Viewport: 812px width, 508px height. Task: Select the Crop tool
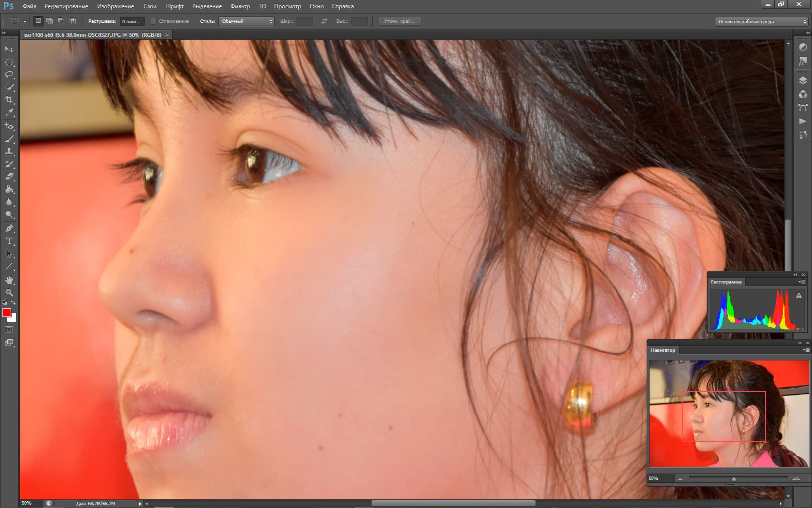coord(9,100)
